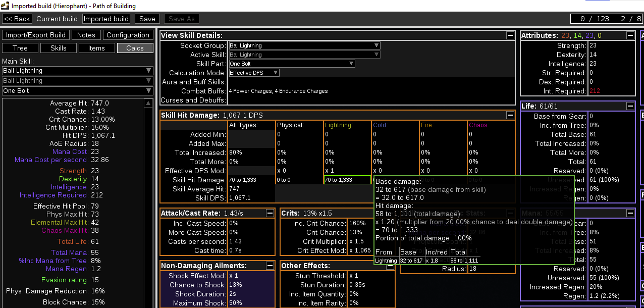Screen dimensions: 644x308
Task: Collapse the Crits section
Action: (391, 213)
